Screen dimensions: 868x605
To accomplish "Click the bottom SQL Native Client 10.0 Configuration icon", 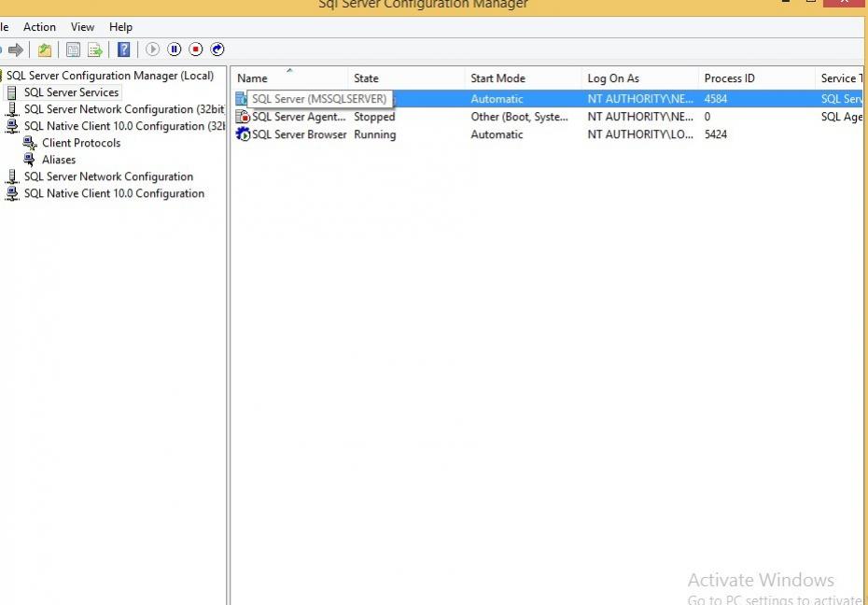I will [11, 193].
